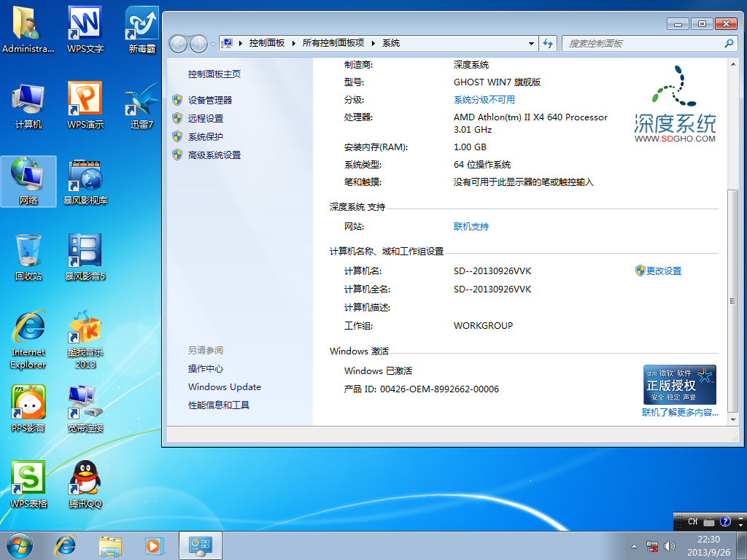Show hidden system tray icons
This screenshot has height=560, width=747.
[x=634, y=546]
